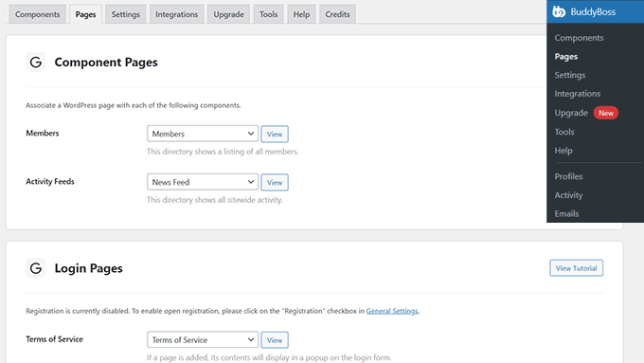View the Activity Feeds page

275,183
